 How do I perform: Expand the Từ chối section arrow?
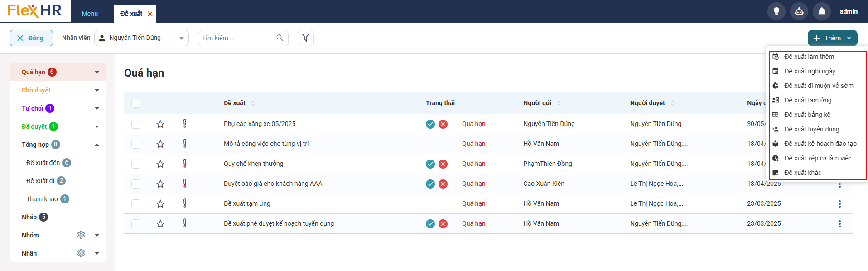coord(97,108)
